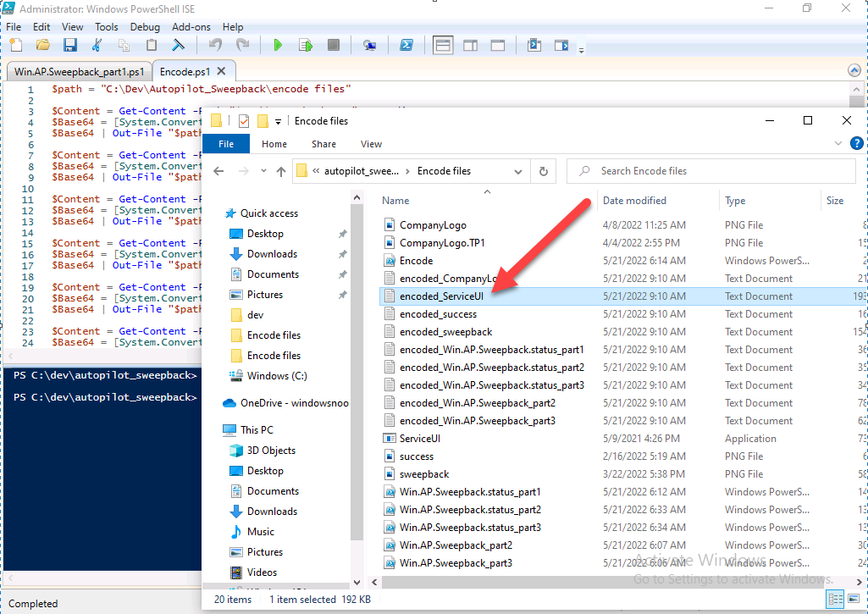Switch to the Win.AP.Sweepback_part1.ps1 tab

click(79, 72)
